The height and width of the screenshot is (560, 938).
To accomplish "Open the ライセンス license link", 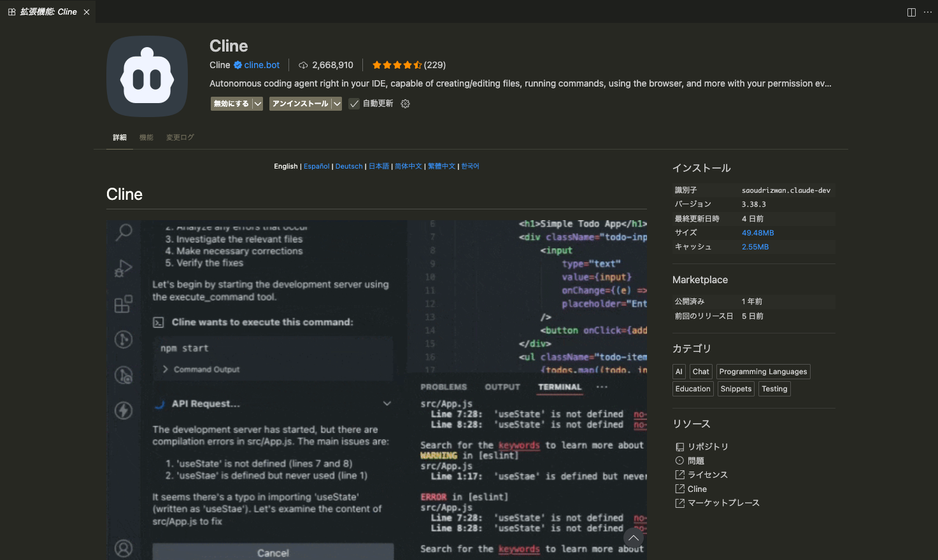I will (707, 475).
